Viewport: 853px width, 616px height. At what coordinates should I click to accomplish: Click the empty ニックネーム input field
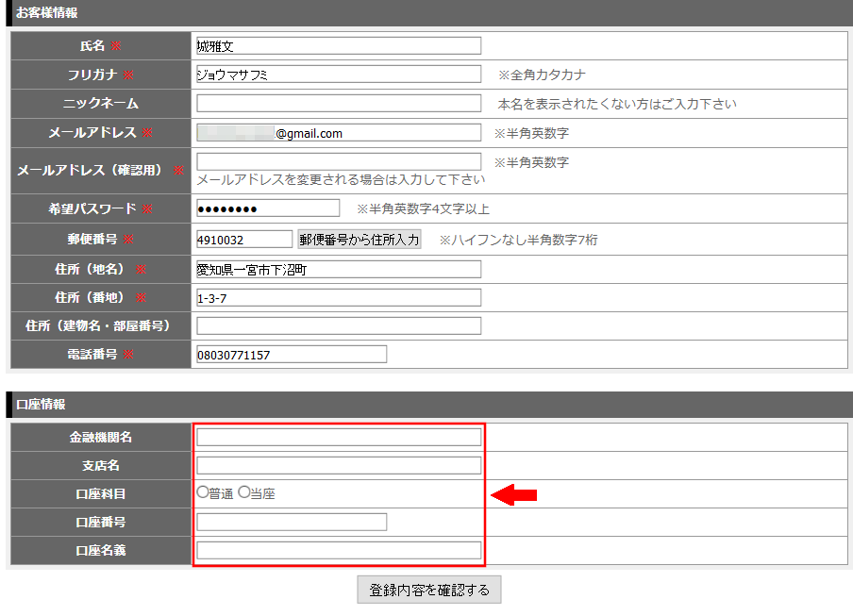click(x=339, y=104)
